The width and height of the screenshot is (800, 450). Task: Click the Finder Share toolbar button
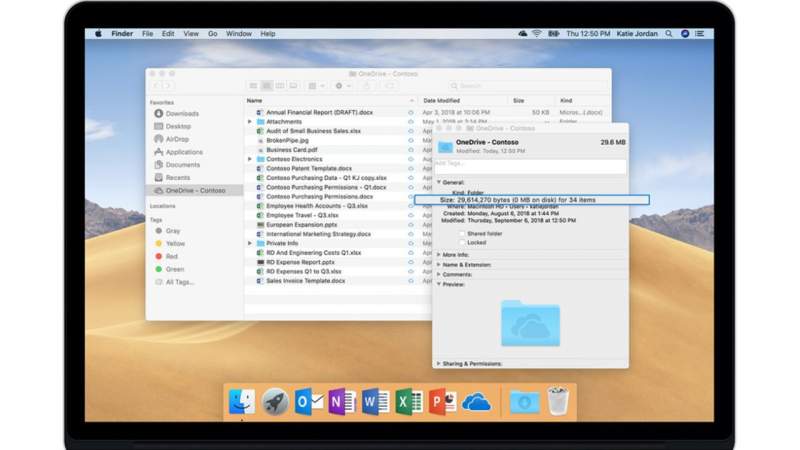366,86
